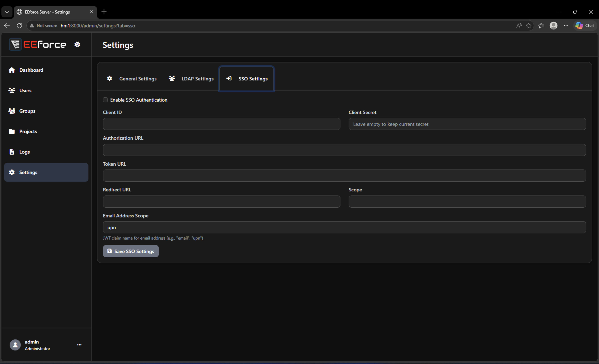Click the Email Address Scope field containing upn
This screenshot has width=599, height=364.
point(344,227)
